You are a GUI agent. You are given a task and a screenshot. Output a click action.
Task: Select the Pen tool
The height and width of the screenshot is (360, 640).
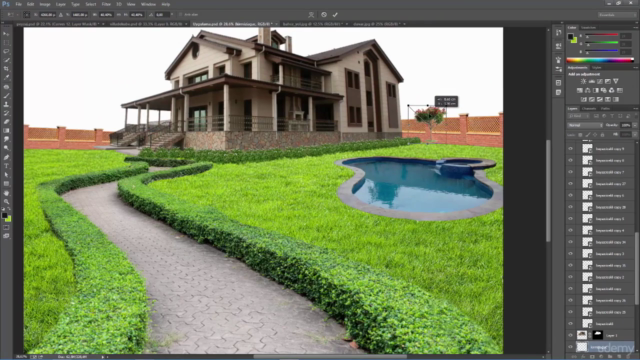6,157
